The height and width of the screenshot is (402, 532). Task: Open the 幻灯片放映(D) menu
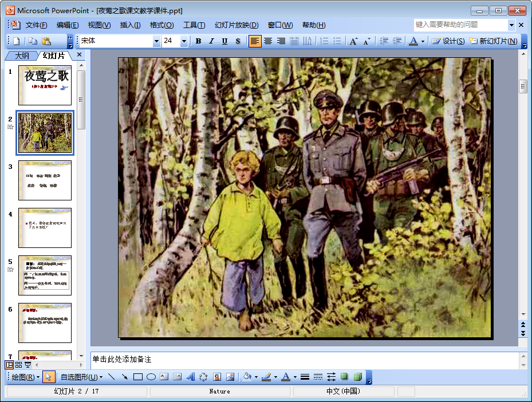coord(237,25)
